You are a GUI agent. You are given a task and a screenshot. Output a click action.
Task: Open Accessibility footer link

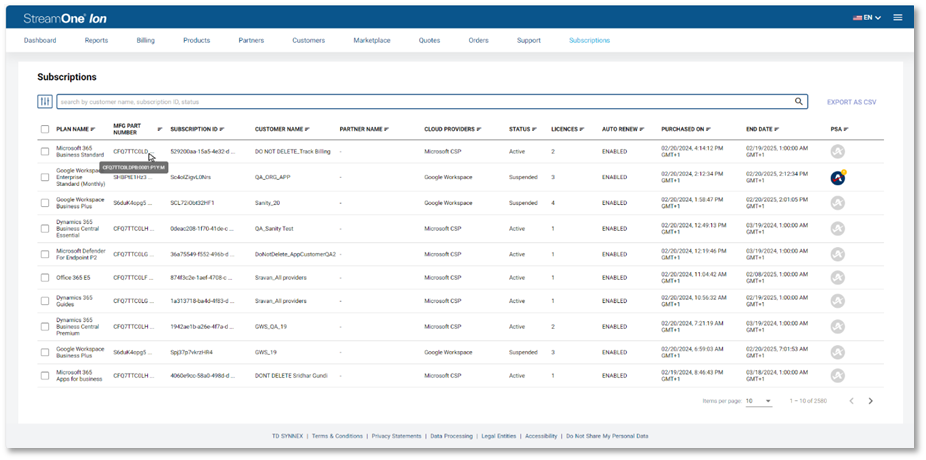(x=541, y=436)
